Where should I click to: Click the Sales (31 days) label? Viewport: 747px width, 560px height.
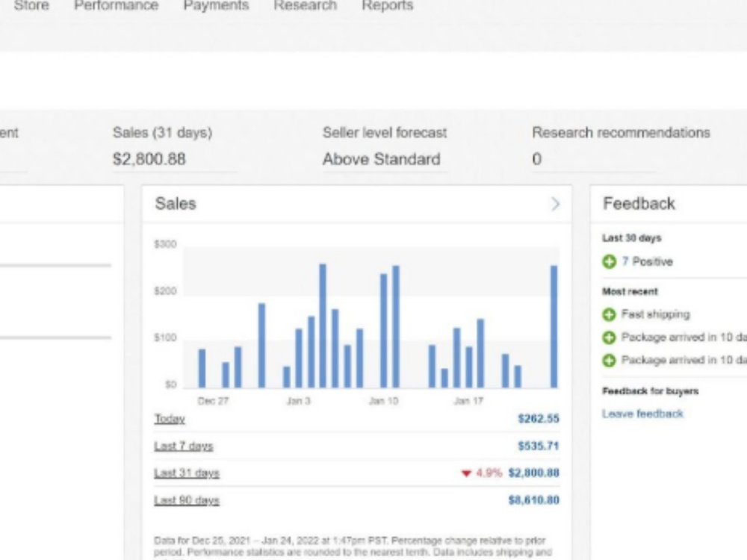pos(162,132)
